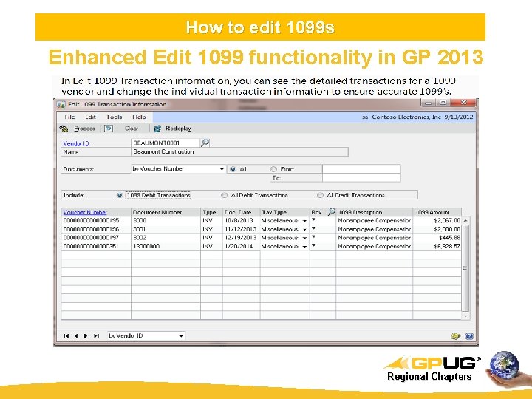Click the Clear toolbar icon
The height and width of the screenshot is (399, 532).
pyautogui.click(x=108, y=129)
